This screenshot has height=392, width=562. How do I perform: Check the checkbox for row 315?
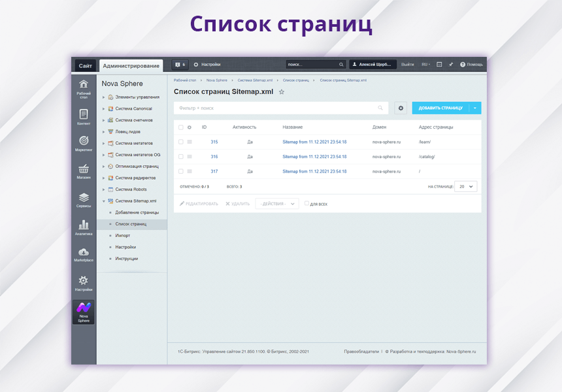(x=181, y=142)
